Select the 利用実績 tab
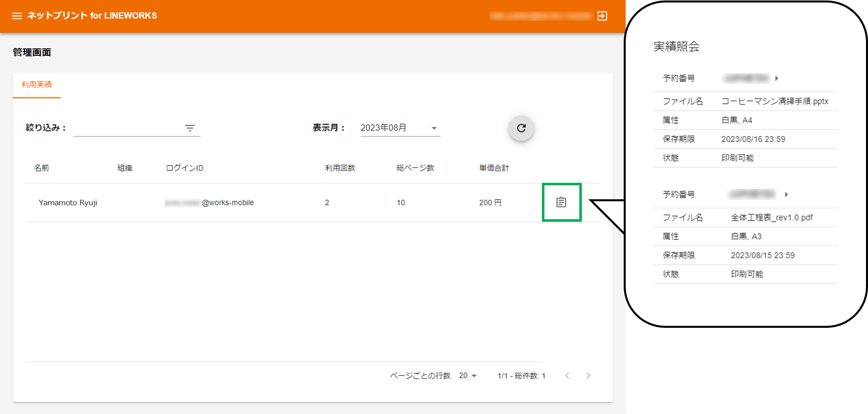The height and width of the screenshot is (414, 868). [x=36, y=85]
